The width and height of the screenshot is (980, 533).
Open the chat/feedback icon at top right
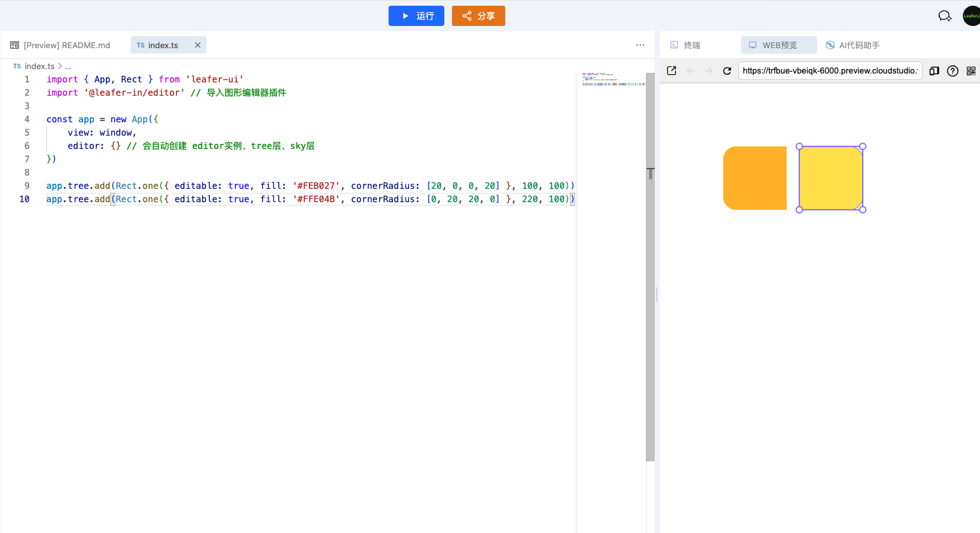coord(945,16)
